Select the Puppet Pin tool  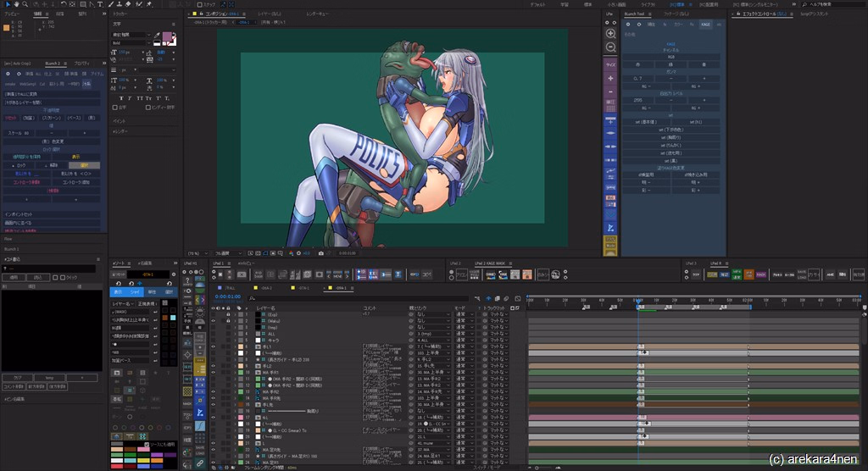point(149,4)
